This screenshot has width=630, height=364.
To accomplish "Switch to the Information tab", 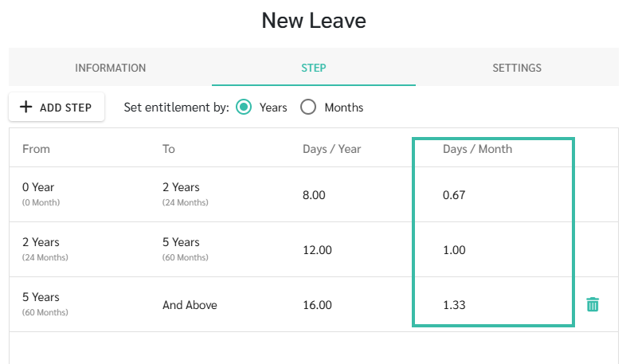I will tap(111, 68).
